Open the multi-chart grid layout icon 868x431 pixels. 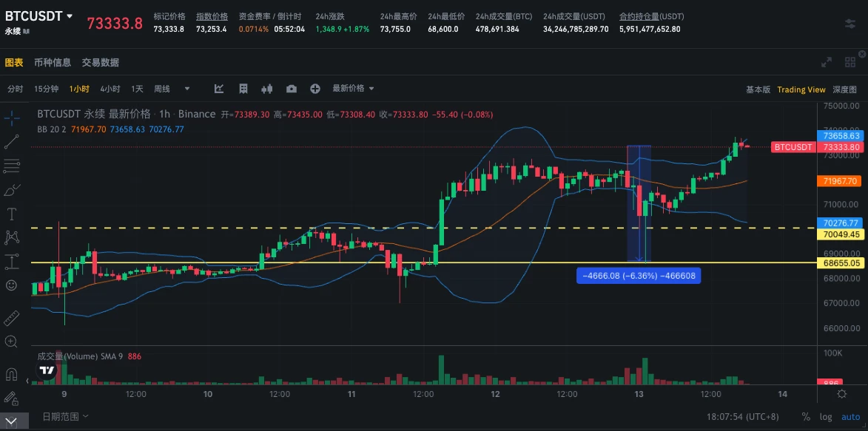coord(851,62)
